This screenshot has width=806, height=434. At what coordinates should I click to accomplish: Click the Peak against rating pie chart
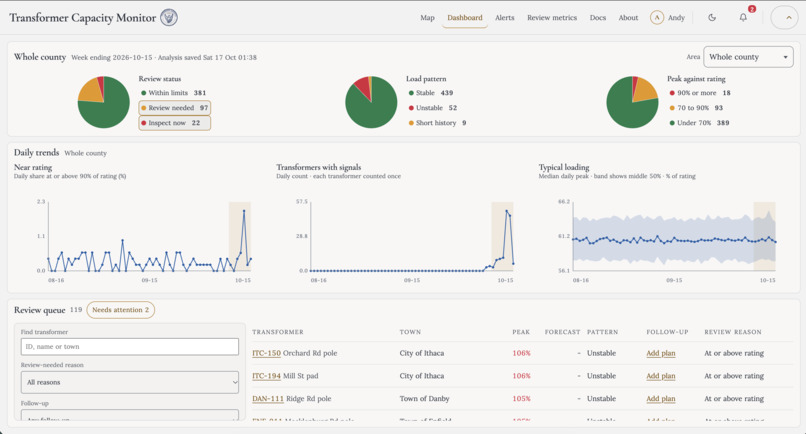tap(632, 102)
